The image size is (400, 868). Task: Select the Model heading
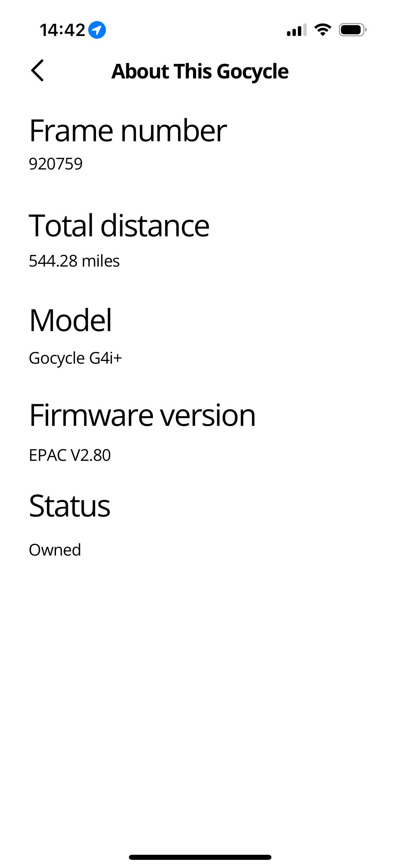click(x=71, y=320)
